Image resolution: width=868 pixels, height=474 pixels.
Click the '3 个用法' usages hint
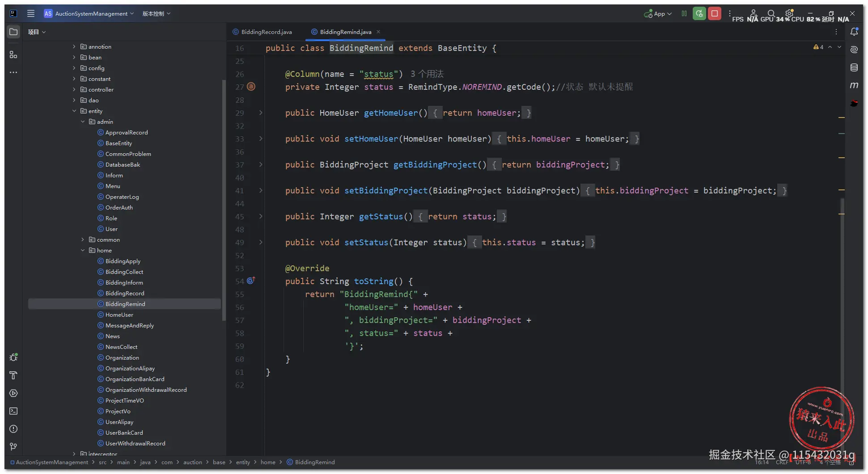[x=427, y=74]
